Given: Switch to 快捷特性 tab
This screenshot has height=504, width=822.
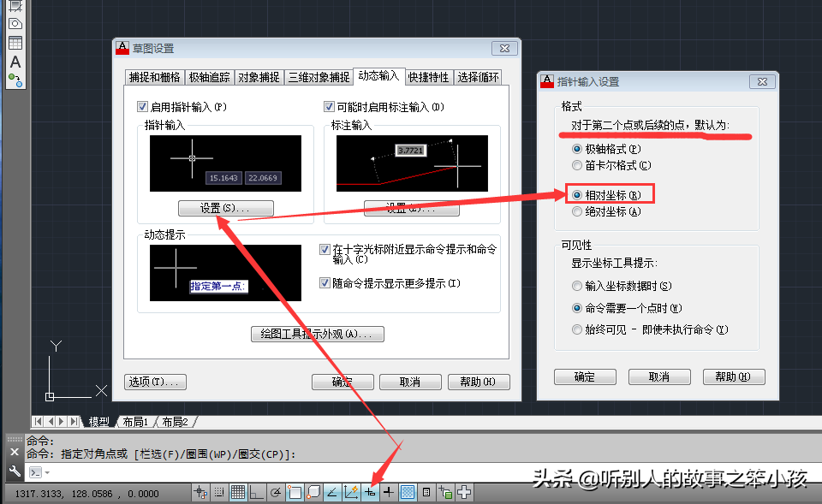Looking at the screenshot, I should coord(429,78).
